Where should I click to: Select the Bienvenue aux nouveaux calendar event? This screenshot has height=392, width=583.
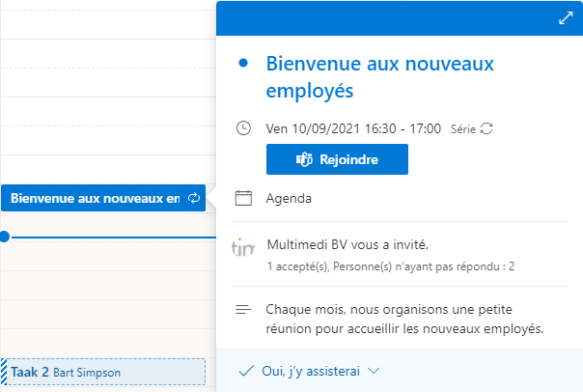pyautogui.click(x=103, y=198)
